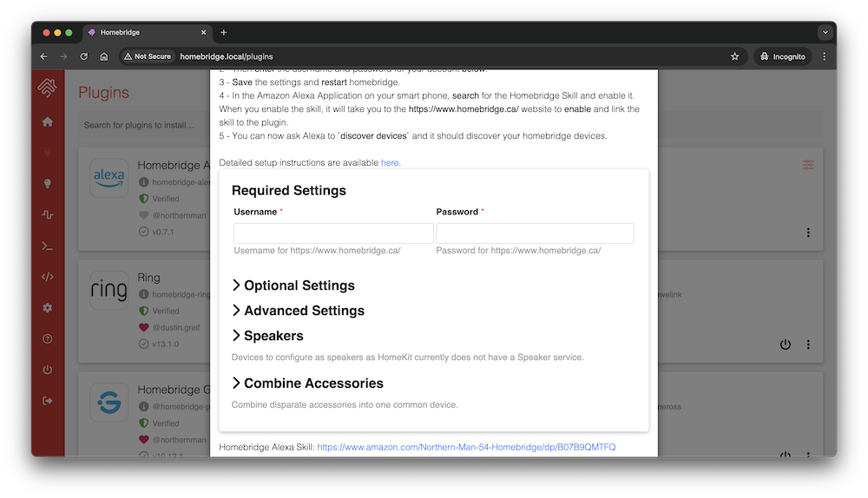Open the three-dot menu on the Ring plugin card
The image size is (868, 498).
[x=808, y=344]
